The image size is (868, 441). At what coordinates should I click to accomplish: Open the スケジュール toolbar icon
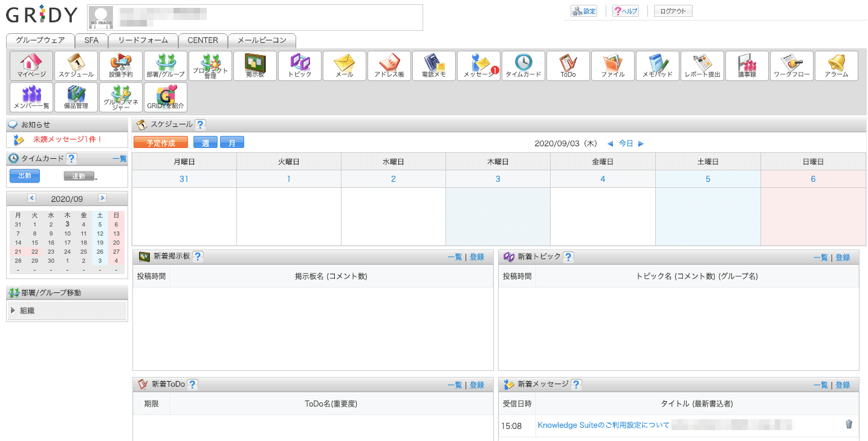tap(76, 66)
